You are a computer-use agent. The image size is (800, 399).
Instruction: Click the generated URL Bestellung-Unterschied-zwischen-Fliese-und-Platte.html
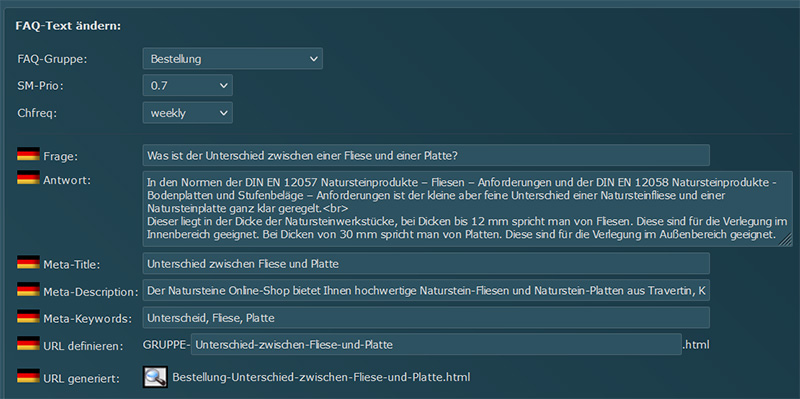point(321,378)
